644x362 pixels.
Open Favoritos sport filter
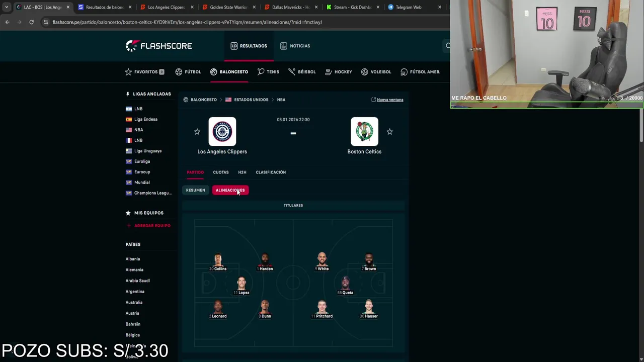(144, 72)
